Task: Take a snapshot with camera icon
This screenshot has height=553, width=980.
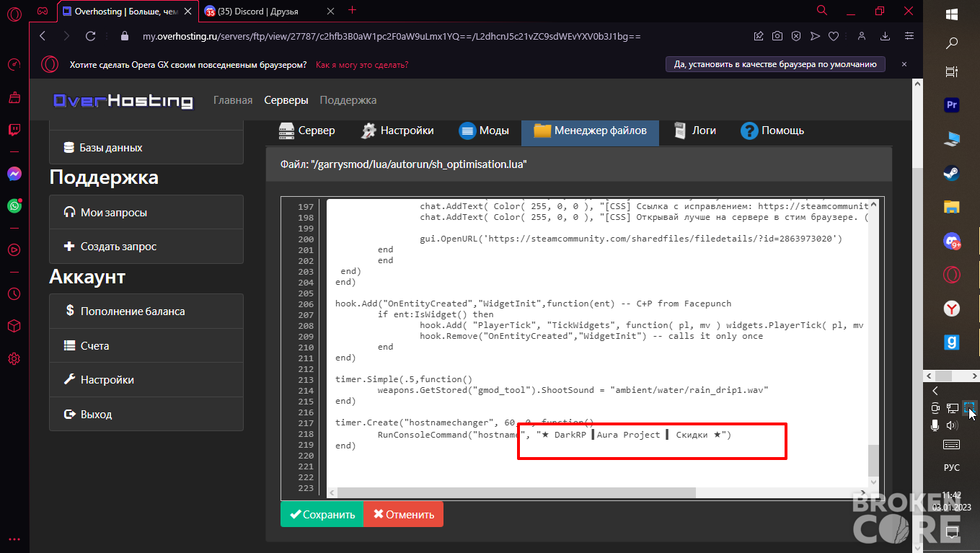Action: click(777, 36)
